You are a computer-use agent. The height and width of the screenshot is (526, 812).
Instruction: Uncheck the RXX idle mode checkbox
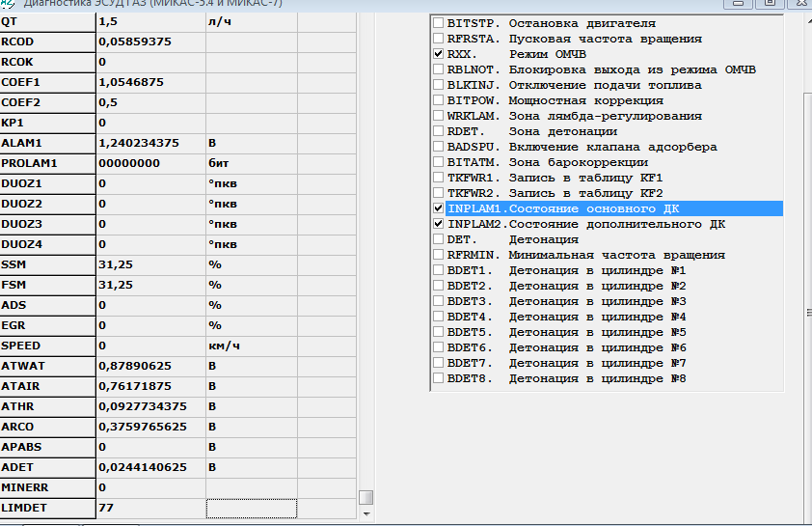pos(438,54)
